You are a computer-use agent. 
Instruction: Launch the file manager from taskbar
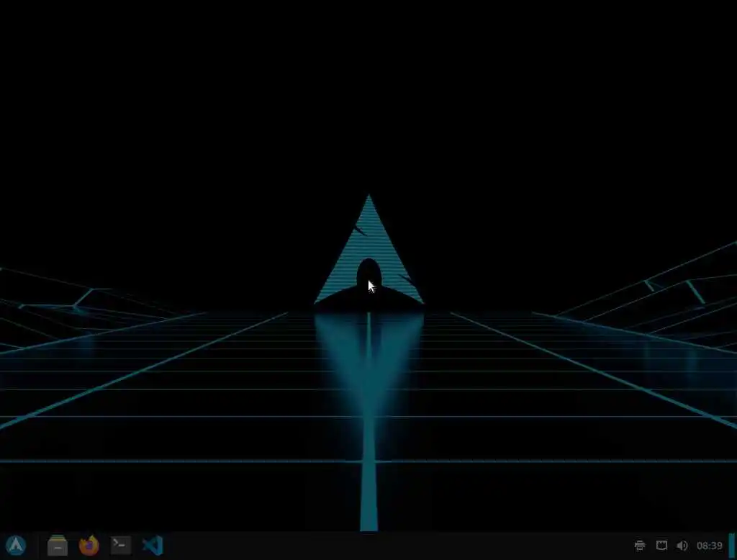58,546
